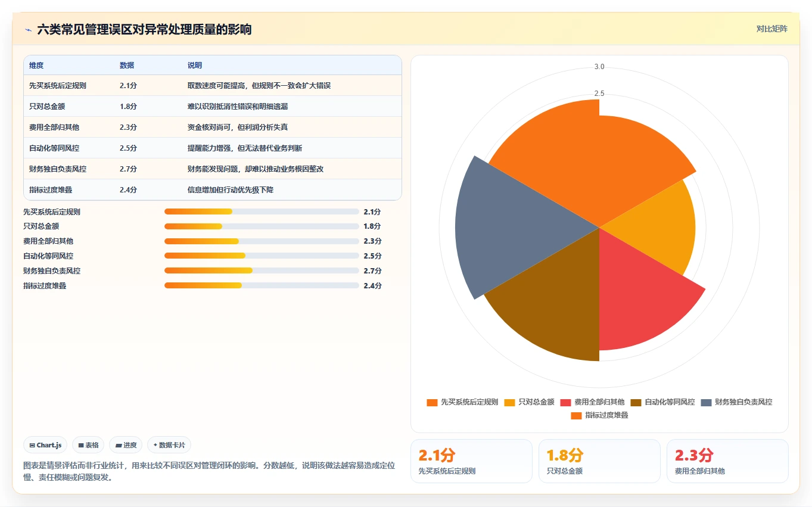Click the 2.3分 费用全部归其他 data card

727,461
